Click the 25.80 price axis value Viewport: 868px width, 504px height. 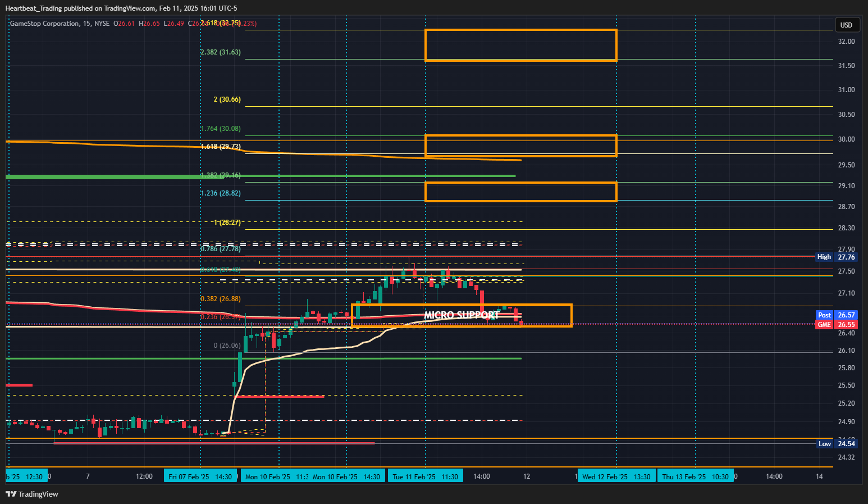pos(846,368)
